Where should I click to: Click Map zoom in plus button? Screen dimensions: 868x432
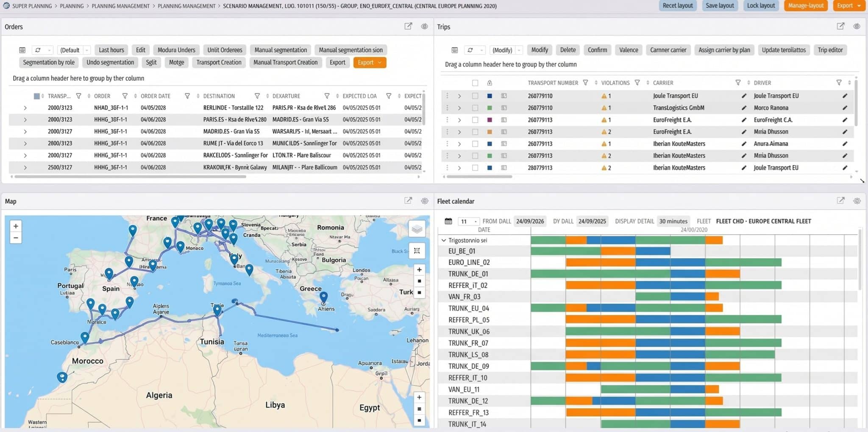pos(16,226)
